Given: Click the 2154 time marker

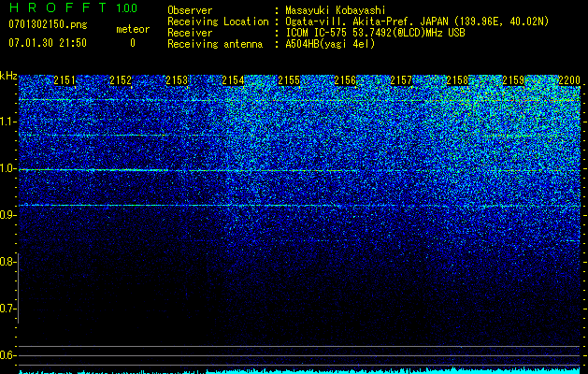Looking at the screenshot, I should pos(233,80).
